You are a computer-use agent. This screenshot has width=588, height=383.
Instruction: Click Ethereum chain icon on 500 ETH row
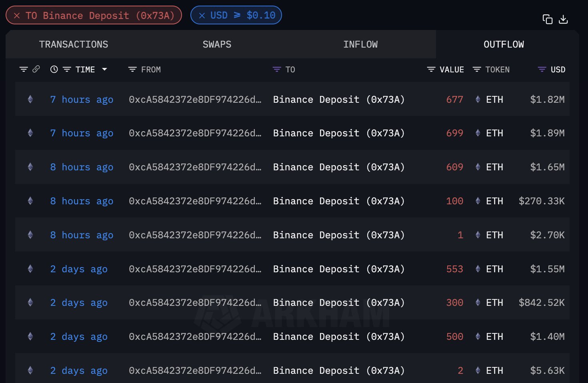coord(30,336)
